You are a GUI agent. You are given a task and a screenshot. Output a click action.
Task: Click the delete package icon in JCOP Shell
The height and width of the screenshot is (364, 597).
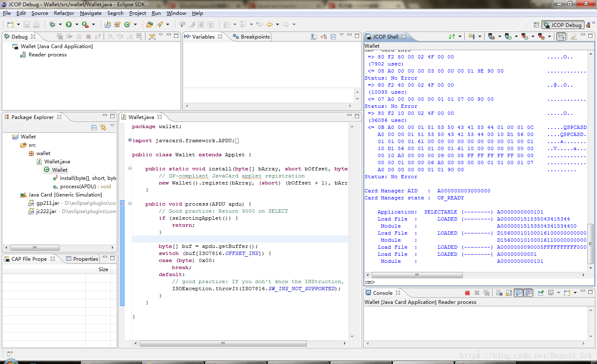541,36
